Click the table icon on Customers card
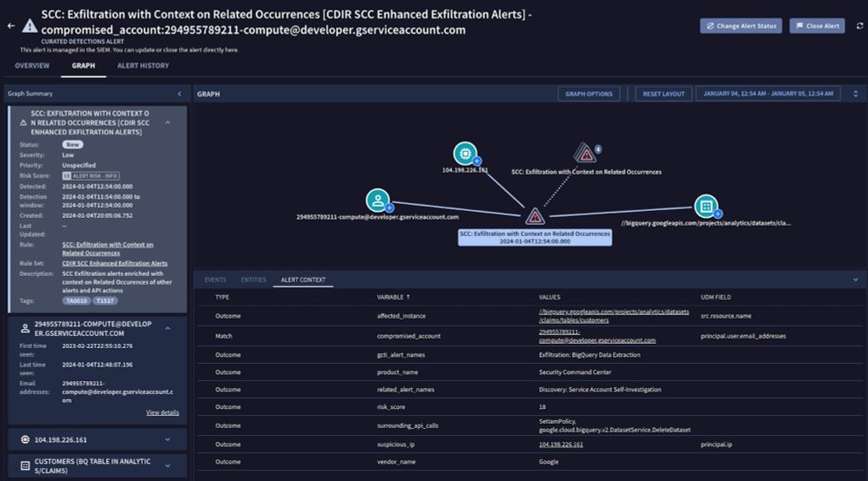This screenshot has height=481, width=868. point(25,466)
